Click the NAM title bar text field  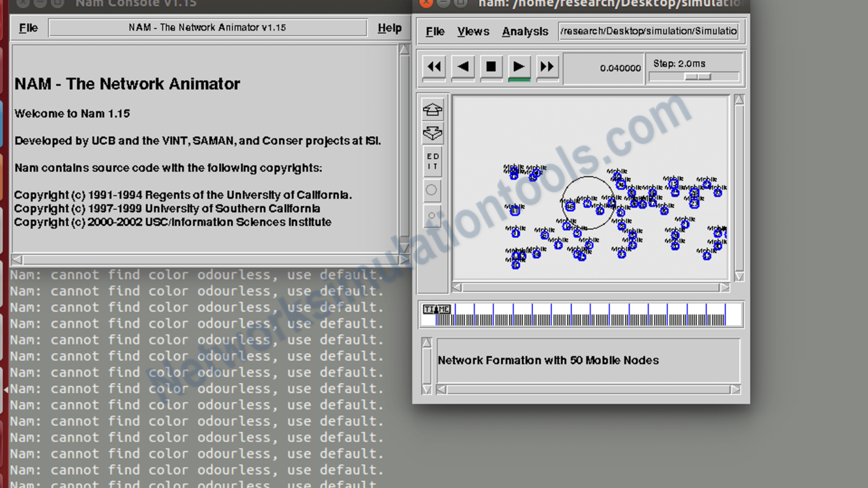(x=207, y=27)
